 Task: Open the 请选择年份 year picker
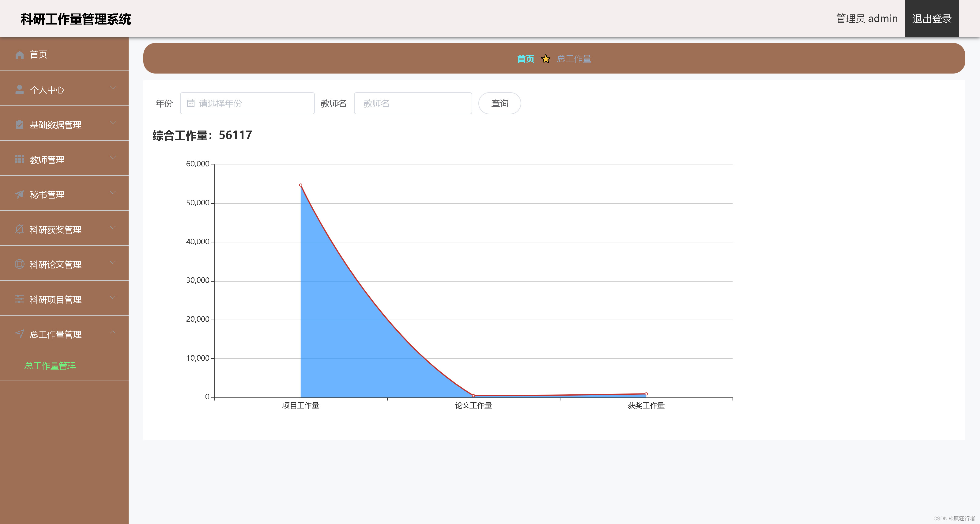(247, 103)
